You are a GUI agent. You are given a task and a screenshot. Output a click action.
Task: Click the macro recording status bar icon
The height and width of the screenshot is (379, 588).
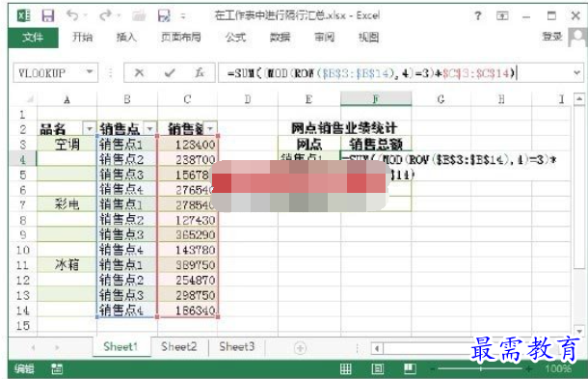[x=57, y=368]
